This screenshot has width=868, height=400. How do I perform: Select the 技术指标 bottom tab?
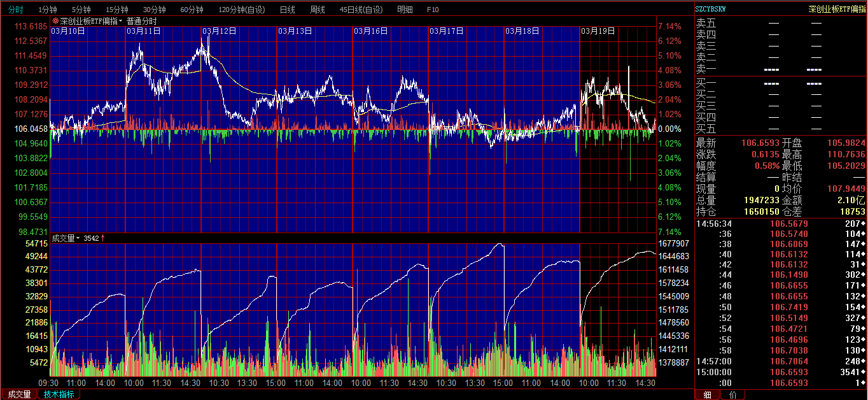click(59, 394)
